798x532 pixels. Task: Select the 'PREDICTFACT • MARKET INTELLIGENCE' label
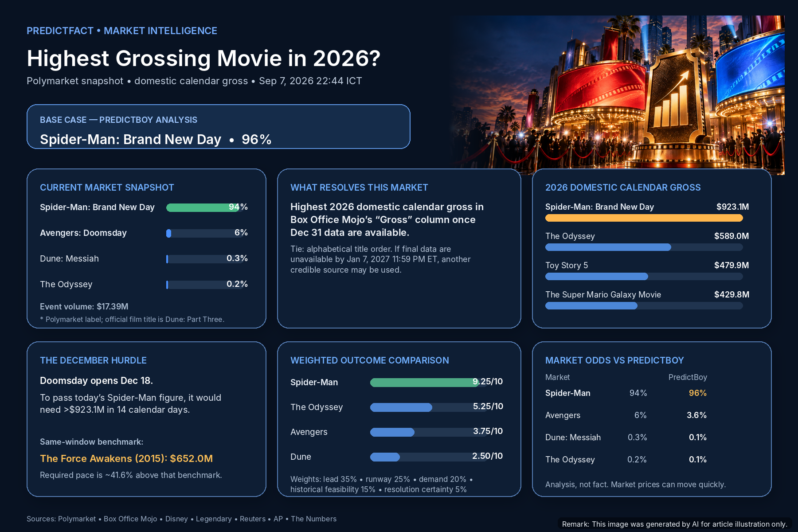click(x=122, y=31)
